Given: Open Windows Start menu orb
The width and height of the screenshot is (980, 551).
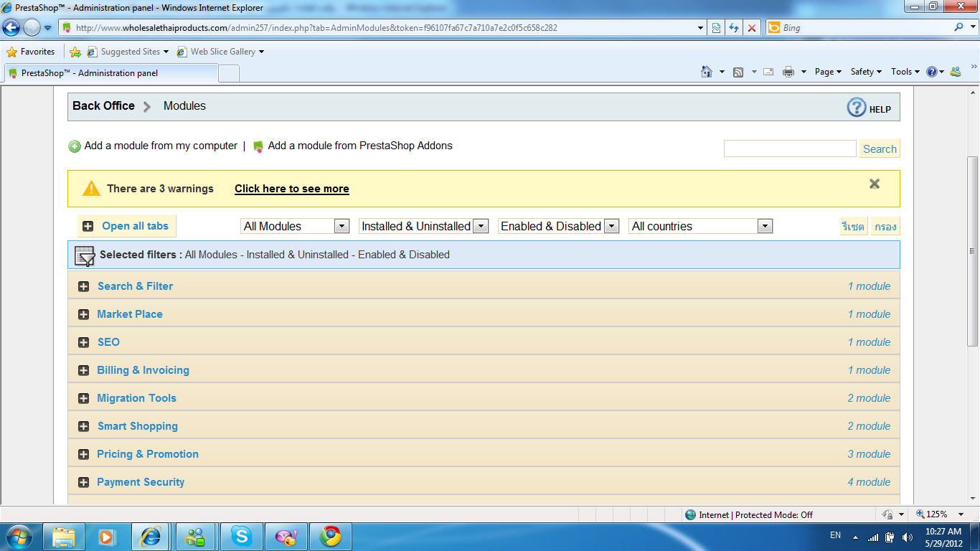Looking at the screenshot, I should tap(18, 537).
